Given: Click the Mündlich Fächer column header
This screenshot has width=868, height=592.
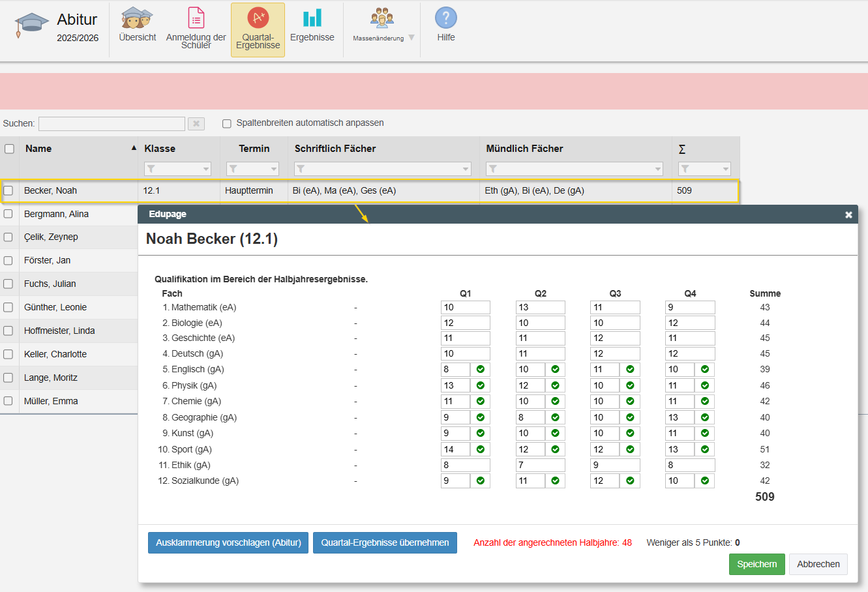Looking at the screenshot, I should click(524, 149).
